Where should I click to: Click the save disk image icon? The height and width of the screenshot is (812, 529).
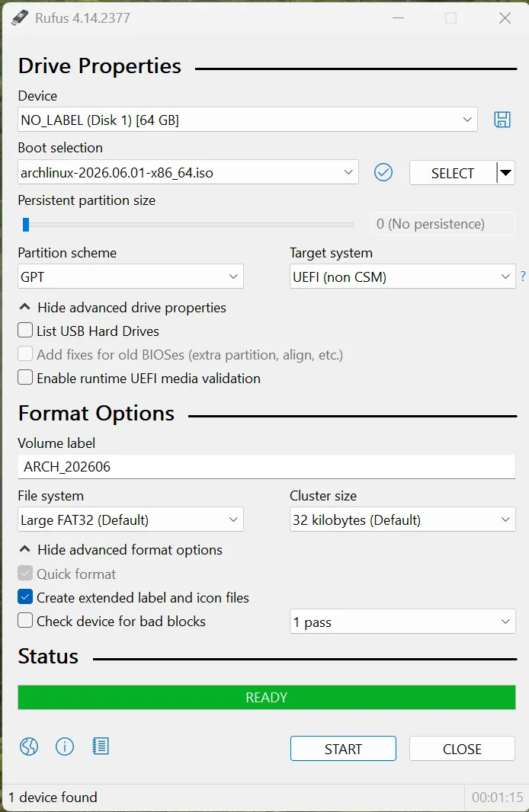502,120
